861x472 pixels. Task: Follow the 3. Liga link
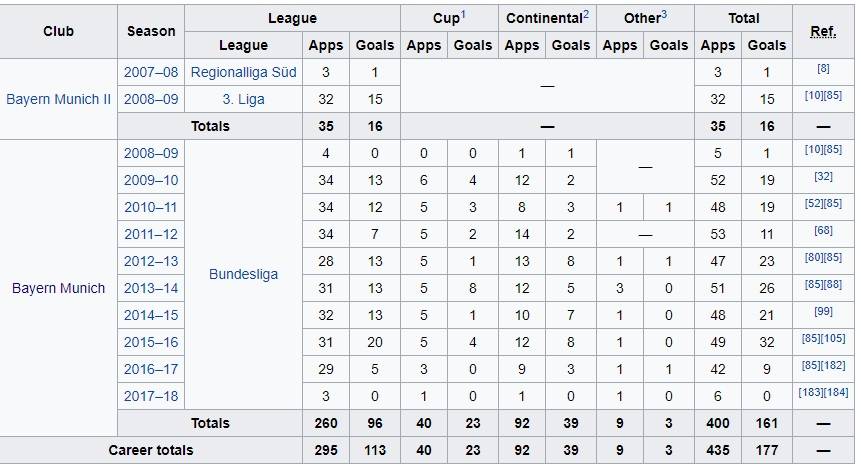pos(244,99)
